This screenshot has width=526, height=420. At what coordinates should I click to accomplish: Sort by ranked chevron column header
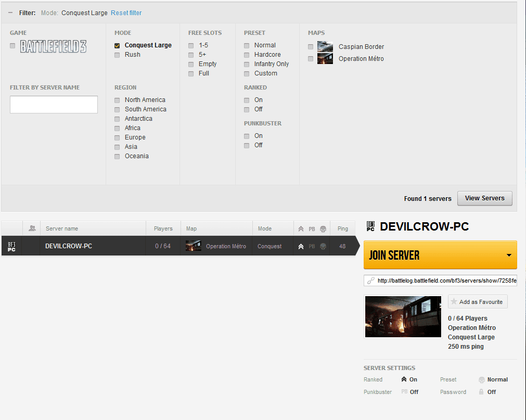301,229
